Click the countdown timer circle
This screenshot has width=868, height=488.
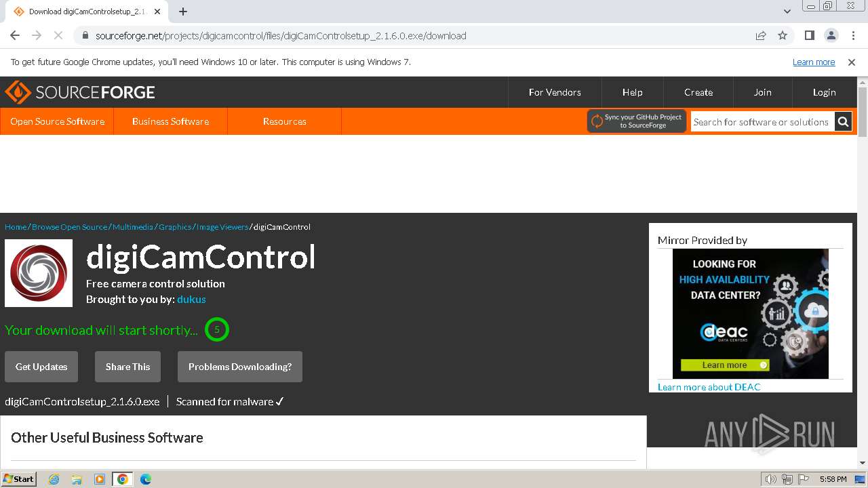click(x=217, y=330)
